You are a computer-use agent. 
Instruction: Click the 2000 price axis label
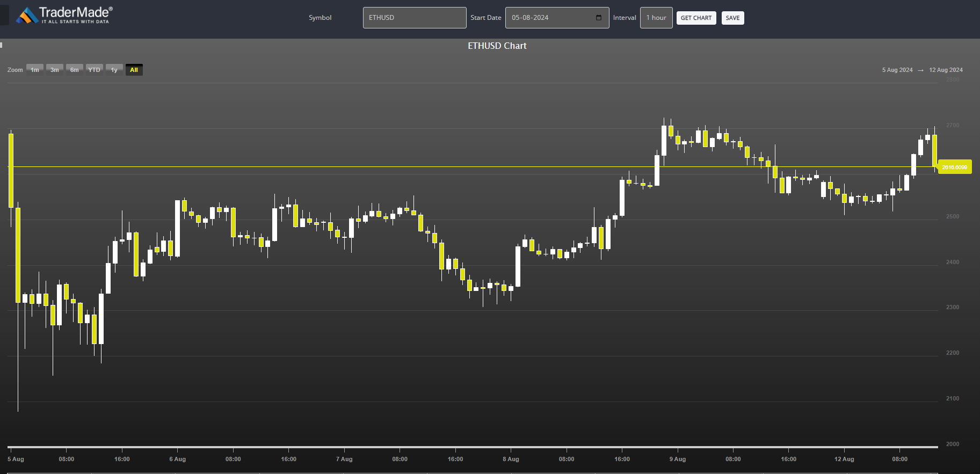953,444
